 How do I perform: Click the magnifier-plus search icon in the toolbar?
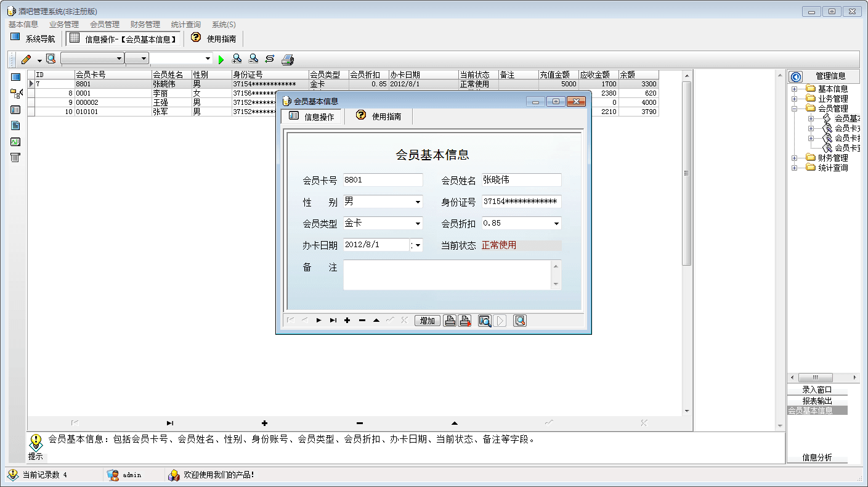(237, 59)
